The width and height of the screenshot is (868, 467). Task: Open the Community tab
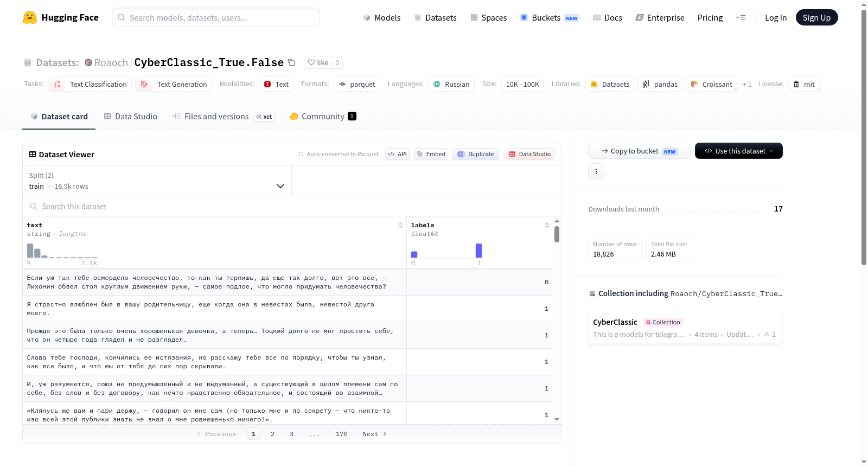(323, 117)
